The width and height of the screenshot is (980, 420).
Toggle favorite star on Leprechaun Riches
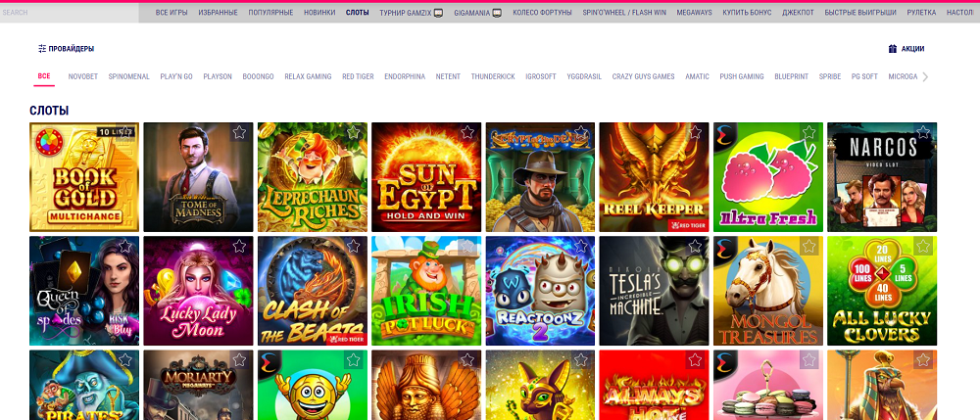(353, 132)
